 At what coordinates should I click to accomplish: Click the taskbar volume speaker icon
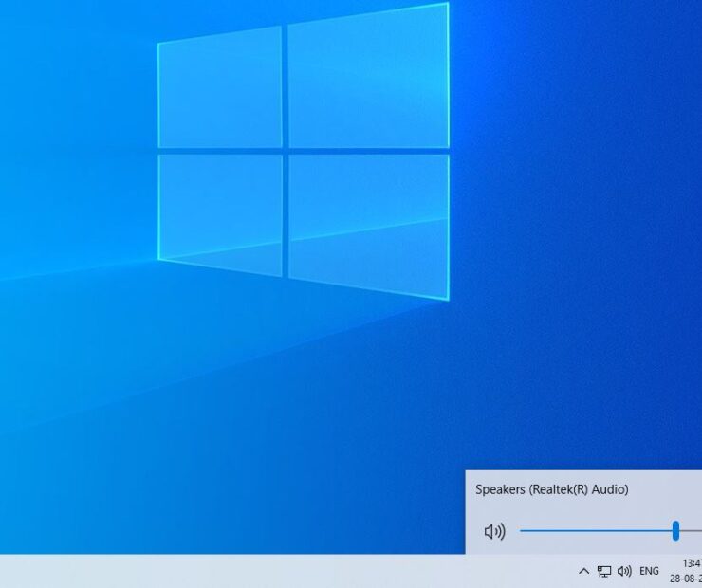pyautogui.click(x=624, y=571)
